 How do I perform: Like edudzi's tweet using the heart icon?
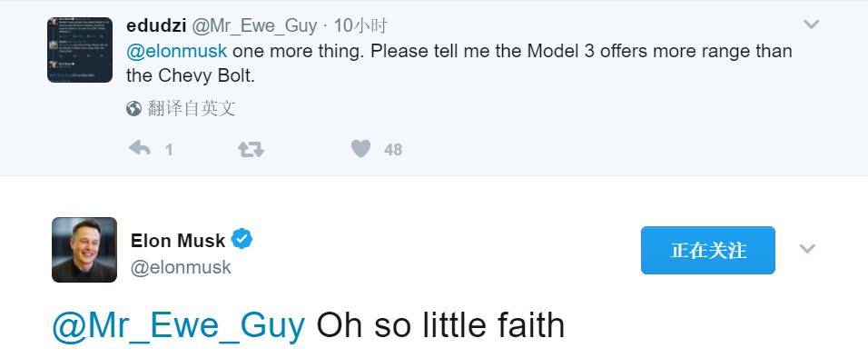(x=360, y=148)
